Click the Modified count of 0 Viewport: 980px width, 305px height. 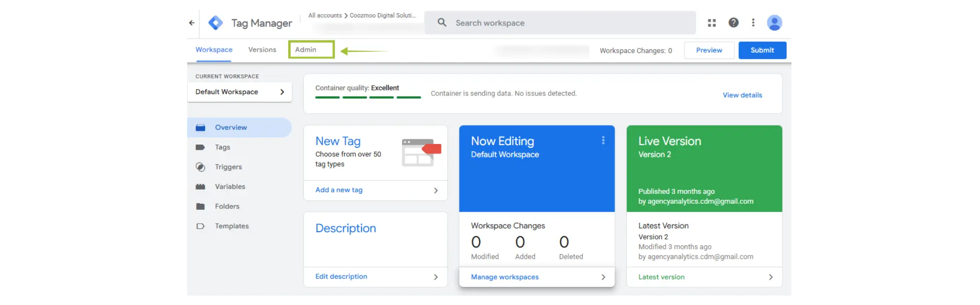click(476, 242)
